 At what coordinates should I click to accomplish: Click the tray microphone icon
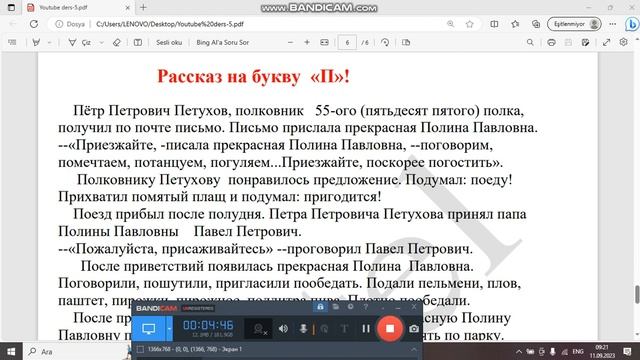click(553, 351)
